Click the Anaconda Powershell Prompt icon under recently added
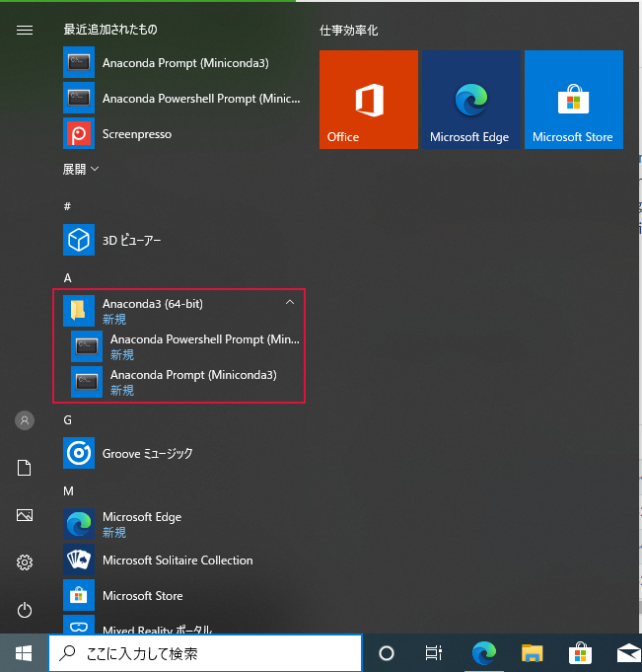642x672 pixels. coord(79,98)
